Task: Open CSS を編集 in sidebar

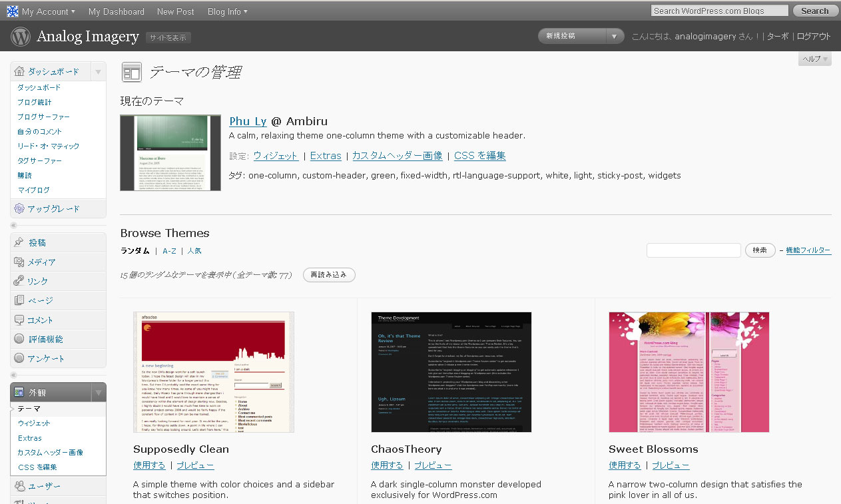Action: point(37,467)
